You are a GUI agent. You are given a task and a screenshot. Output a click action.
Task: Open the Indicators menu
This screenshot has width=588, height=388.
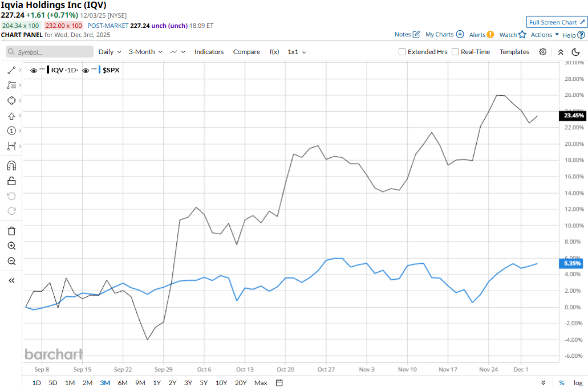209,52
